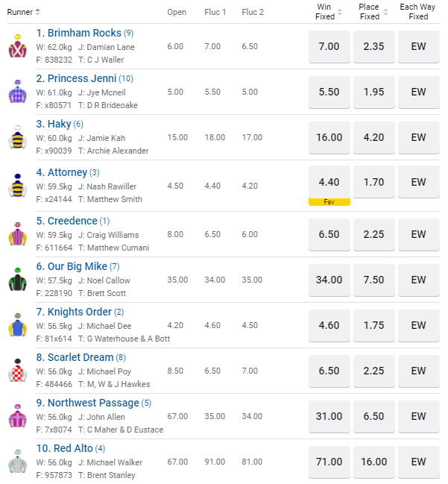The height and width of the screenshot is (484, 448).
Task: Choose Each Way bet for Princess Jenni
Action: [x=418, y=92]
